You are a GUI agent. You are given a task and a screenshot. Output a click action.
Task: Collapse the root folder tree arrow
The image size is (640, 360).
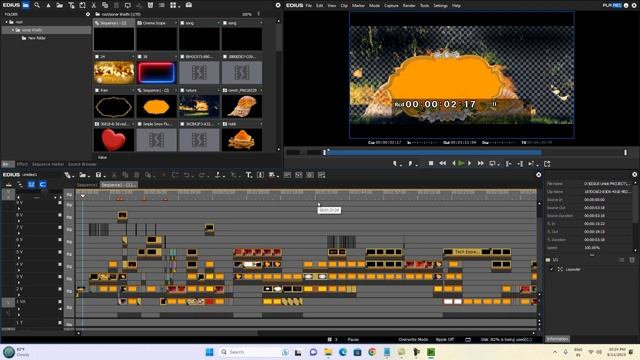pyautogui.click(x=7, y=22)
